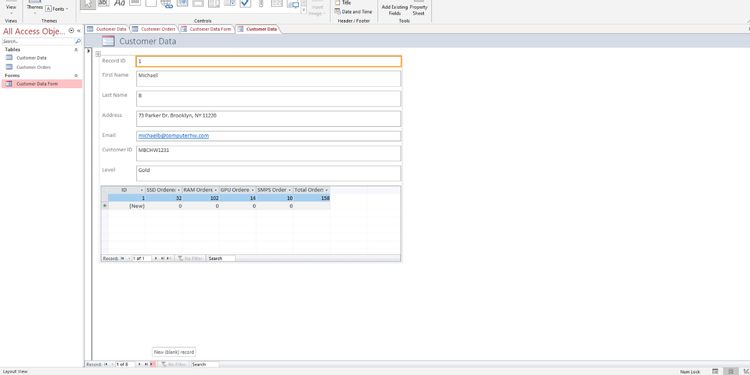
Task: Collapse the navigation pane with the chevron
Action: click(78, 31)
